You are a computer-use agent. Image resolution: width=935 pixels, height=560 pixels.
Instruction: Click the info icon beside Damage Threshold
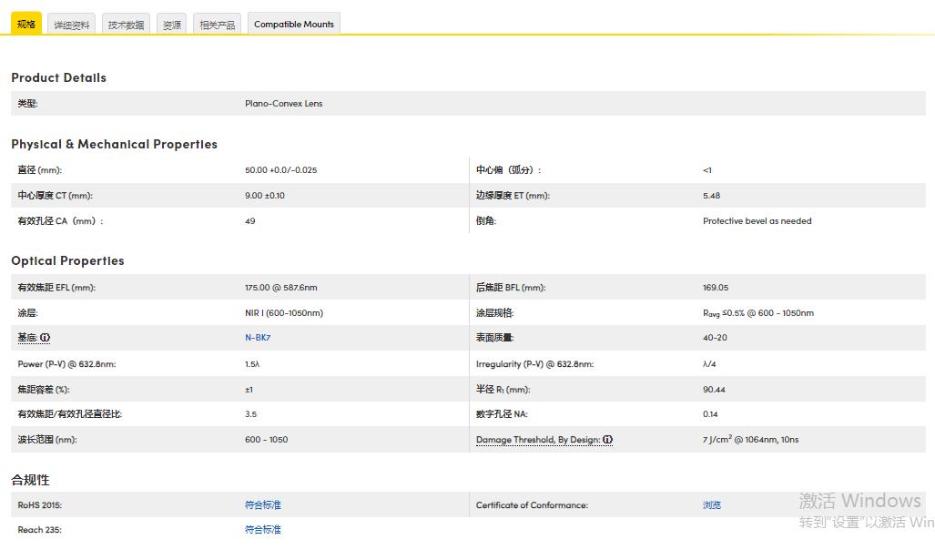coord(608,440)
